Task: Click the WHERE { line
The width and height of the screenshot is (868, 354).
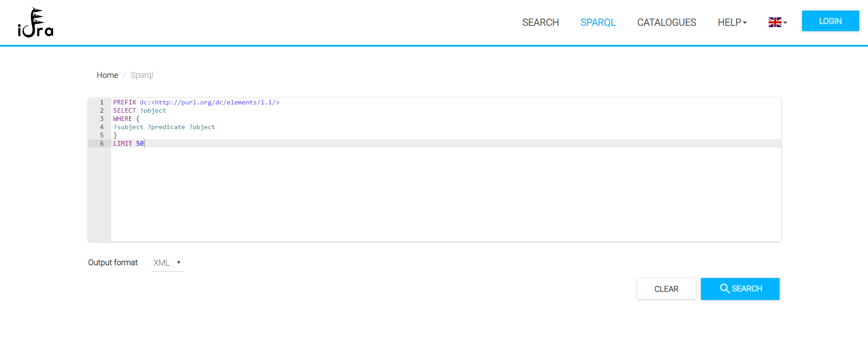Action: [x=126, y=119]
